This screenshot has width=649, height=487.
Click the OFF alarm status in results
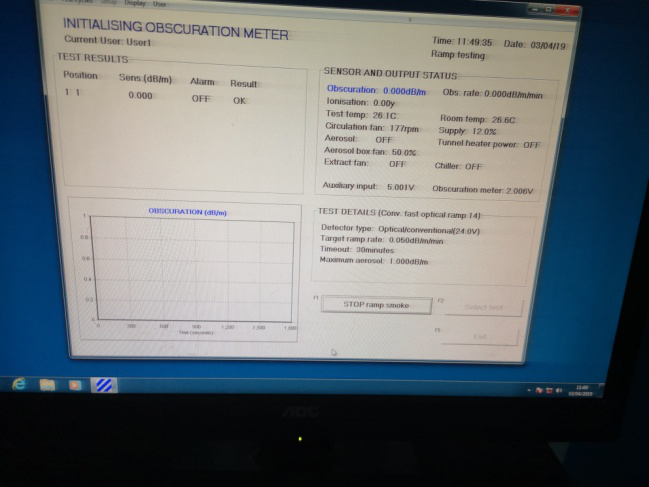coord(201,99)
